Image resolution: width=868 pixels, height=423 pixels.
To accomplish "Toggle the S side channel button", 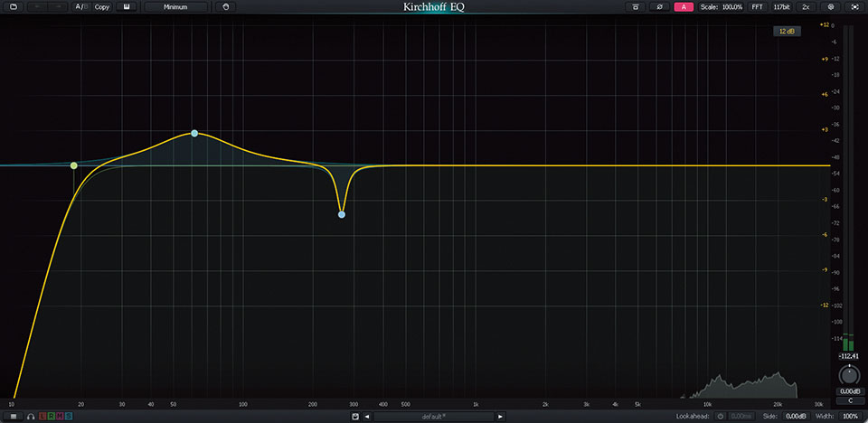I will click(69, 417).
